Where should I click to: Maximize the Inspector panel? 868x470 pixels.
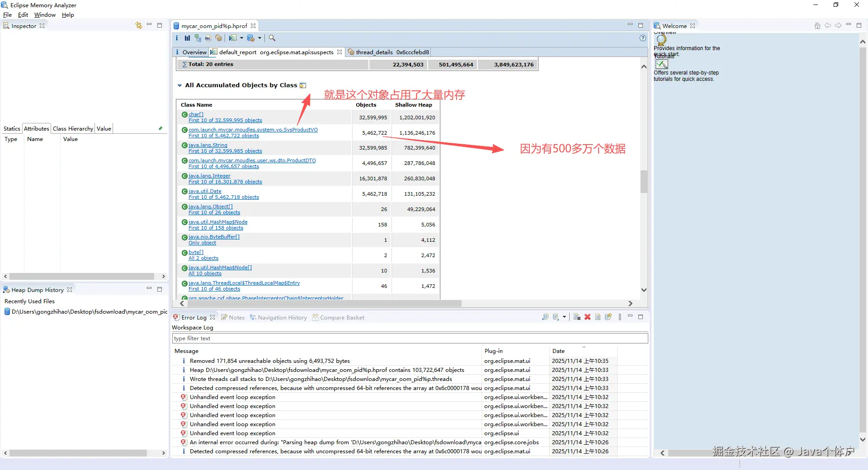click(x=160, y=25)
